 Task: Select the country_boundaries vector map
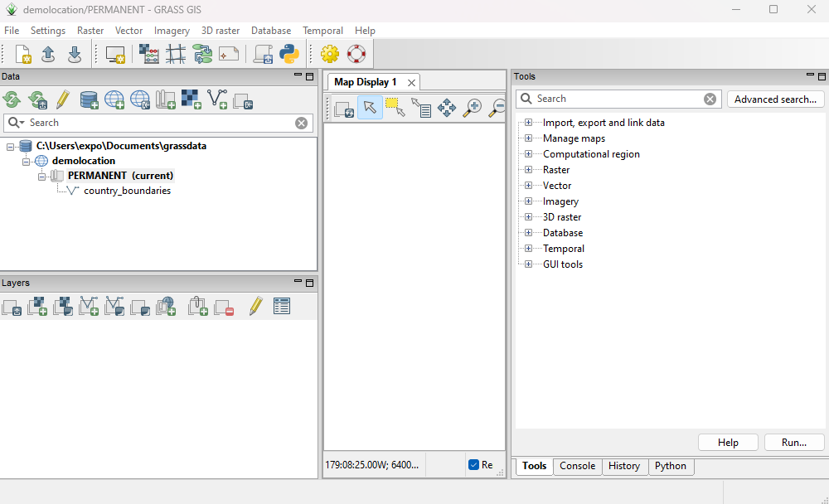[x=127, y=191]
